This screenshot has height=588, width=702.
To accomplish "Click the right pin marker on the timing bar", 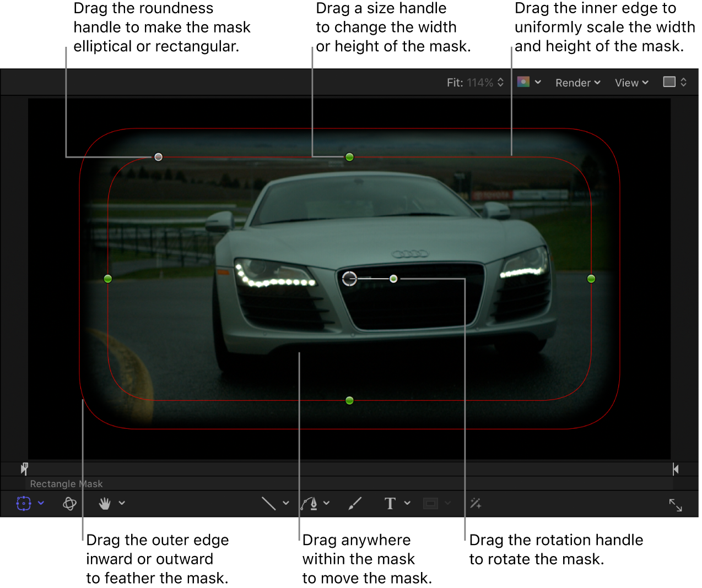I will (x=676, y=469).
